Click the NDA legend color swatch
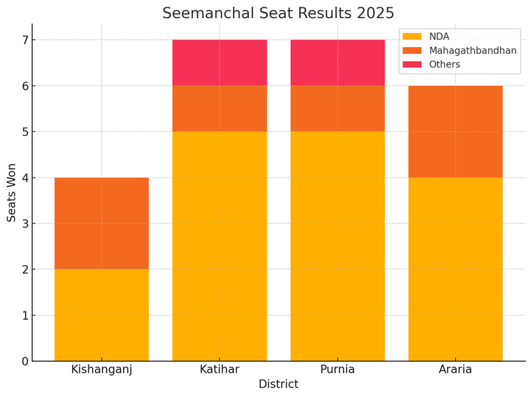 click(x=412, y=36)
